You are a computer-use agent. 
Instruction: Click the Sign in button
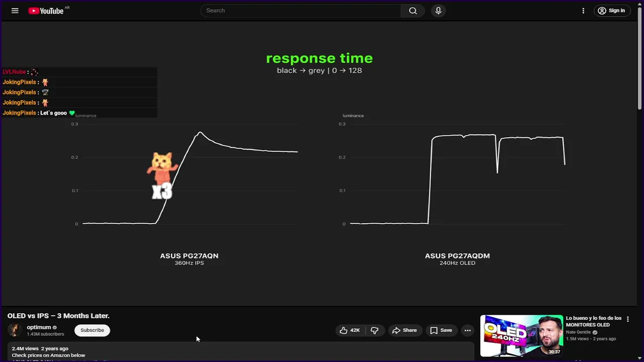click(612, 11)
